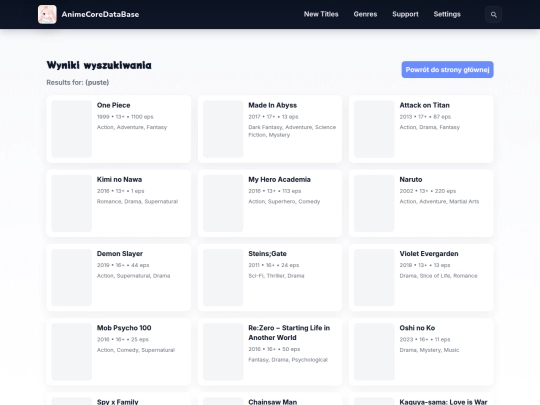
Task: Click "Action, Adventure, Martial Arts" genres text
Action: [x=439, y=201]
